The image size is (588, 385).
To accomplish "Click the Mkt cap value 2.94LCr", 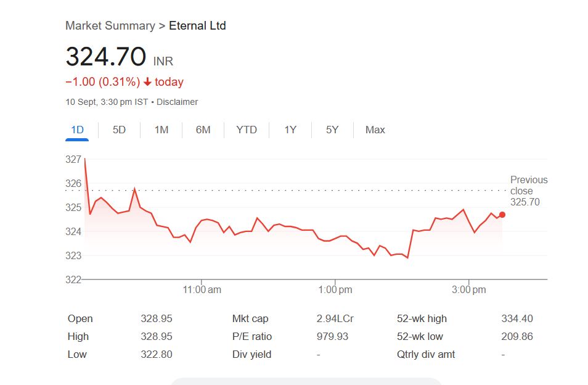I will (335, 319).
